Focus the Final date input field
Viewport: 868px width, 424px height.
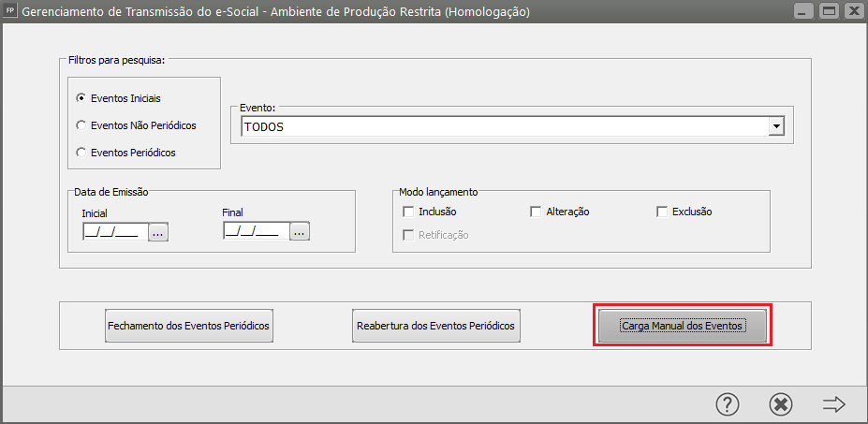pos(255,232)
